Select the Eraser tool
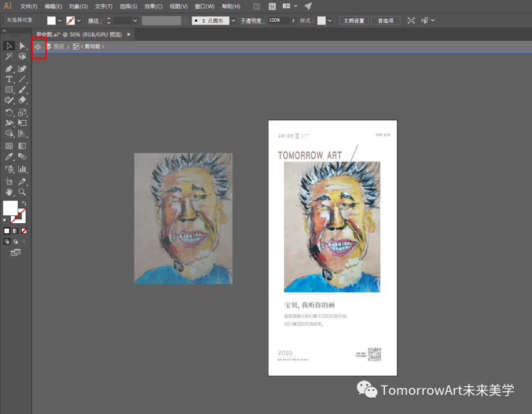 point(22,100)
